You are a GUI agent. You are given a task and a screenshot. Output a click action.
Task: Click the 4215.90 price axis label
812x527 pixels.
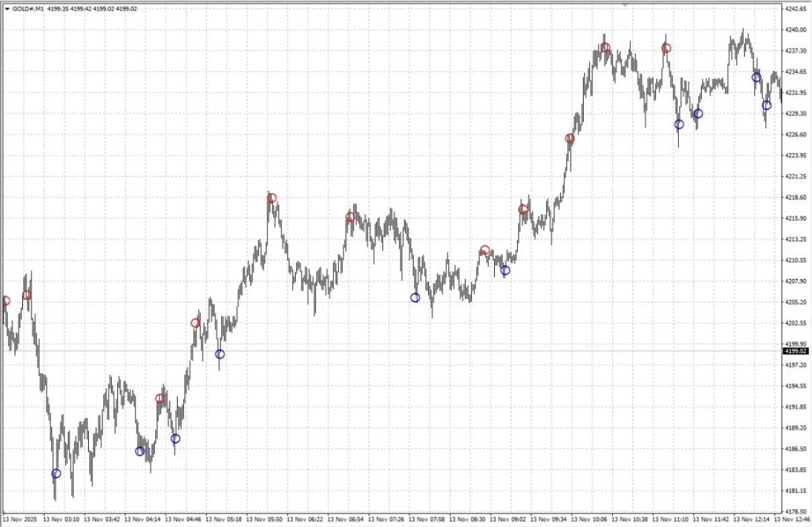tap(797, 218)
